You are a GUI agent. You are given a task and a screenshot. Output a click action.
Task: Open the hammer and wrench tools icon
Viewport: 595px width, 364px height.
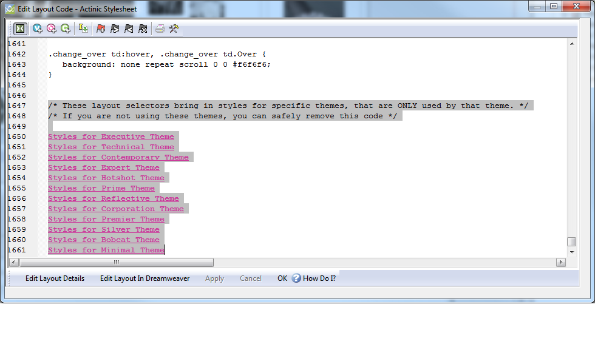(x=174, y=29)
